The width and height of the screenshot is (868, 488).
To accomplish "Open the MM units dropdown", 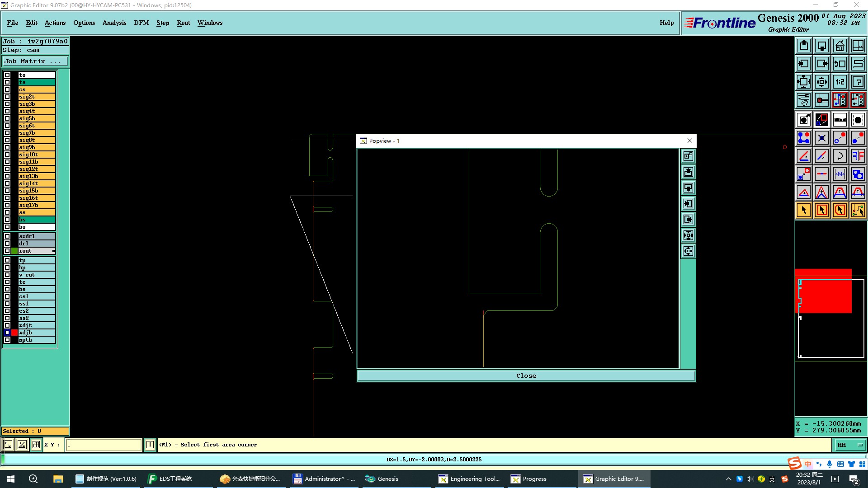I will click(x=850, y=445).
